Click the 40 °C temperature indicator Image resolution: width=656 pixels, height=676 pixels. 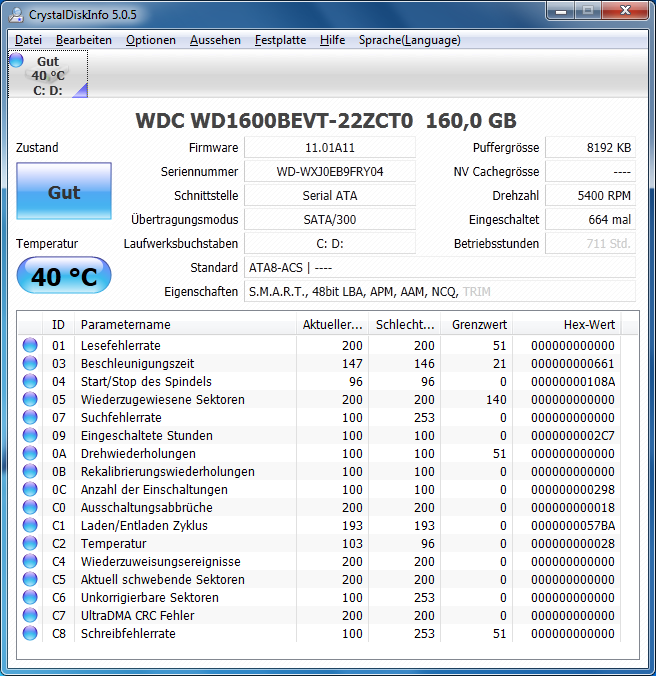[64, 275]
